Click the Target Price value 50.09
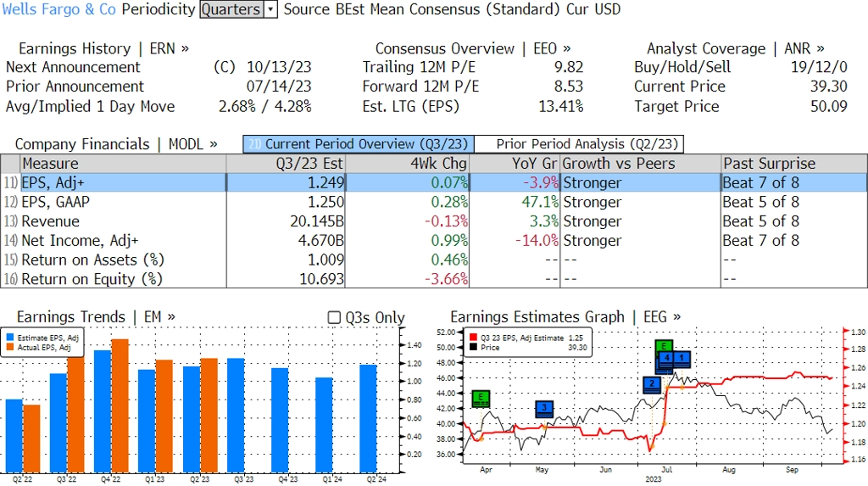The width and height of the screenshot is (868, 486). pos(829,106)
